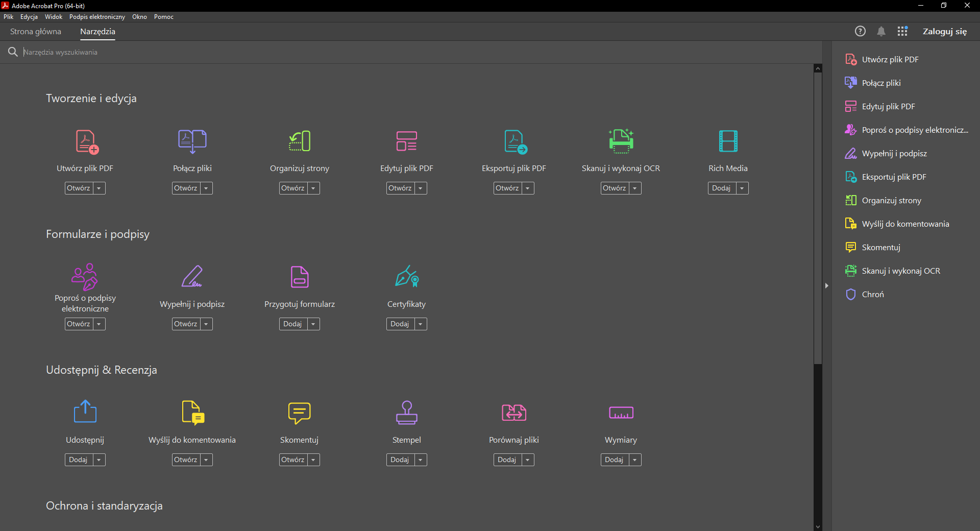Open the Okno menu
Image resolution: width=980 pixels, height=531 pixels.
[x=139, y=17]
